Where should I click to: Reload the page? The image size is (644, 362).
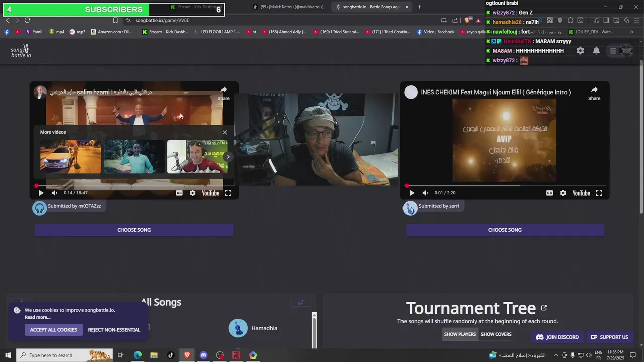(27, 20)
